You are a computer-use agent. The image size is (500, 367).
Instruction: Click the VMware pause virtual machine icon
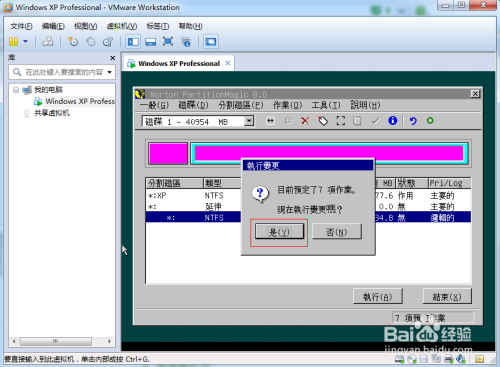click(x=13, y=42)
